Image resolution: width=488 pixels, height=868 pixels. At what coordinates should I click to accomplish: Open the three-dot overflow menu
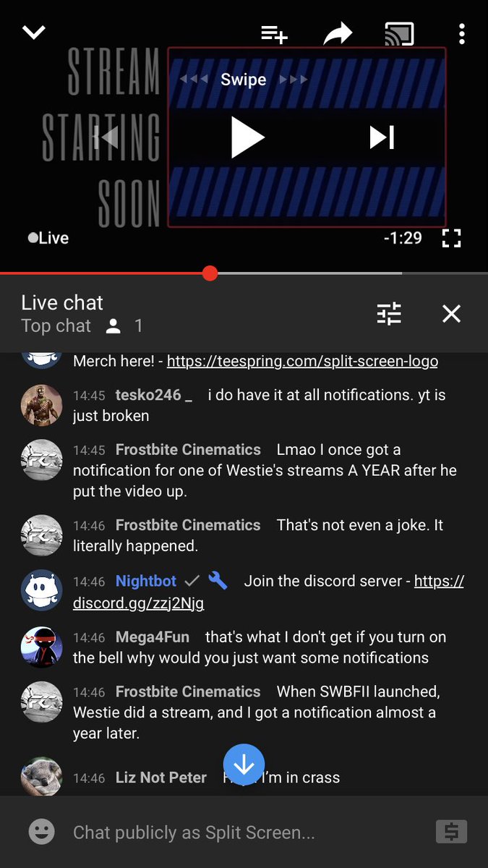[462, 34]
